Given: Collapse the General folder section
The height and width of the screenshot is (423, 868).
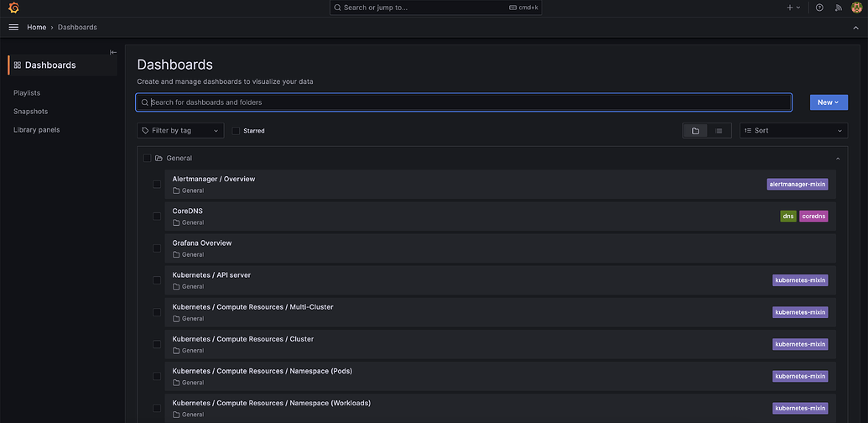Looking at the screenshot, I should coord(837,158).
